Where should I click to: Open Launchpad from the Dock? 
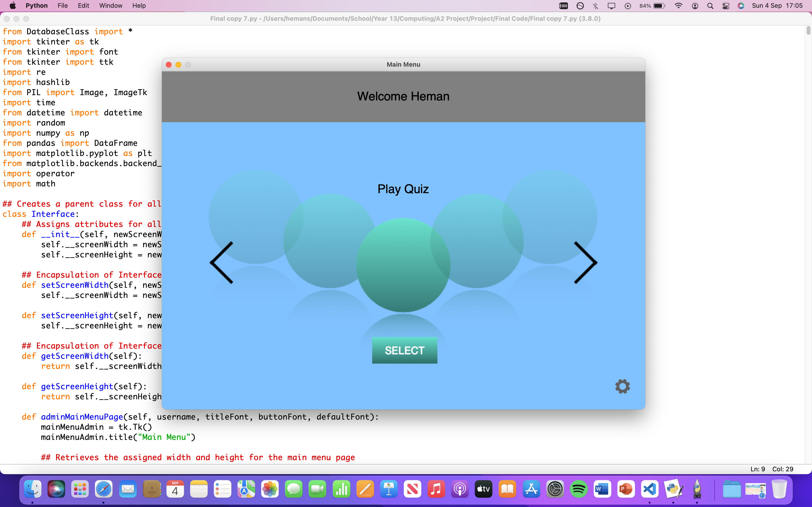(x=80, y=489)
